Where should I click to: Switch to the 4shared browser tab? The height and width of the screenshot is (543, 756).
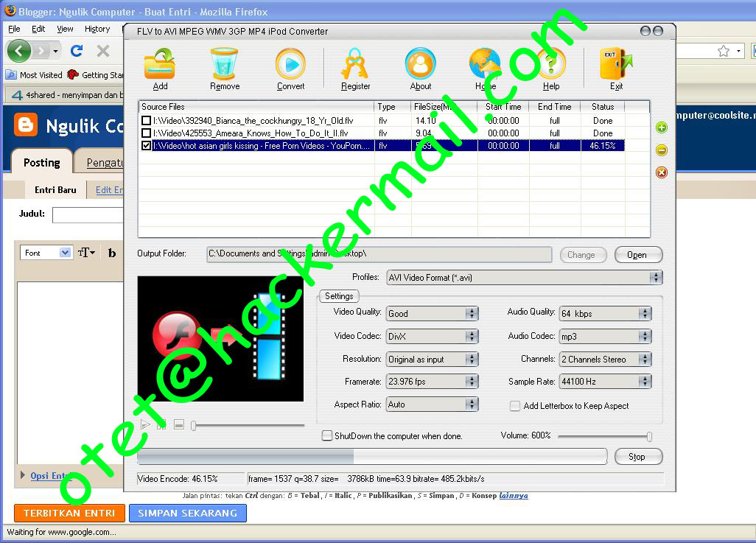65,95
